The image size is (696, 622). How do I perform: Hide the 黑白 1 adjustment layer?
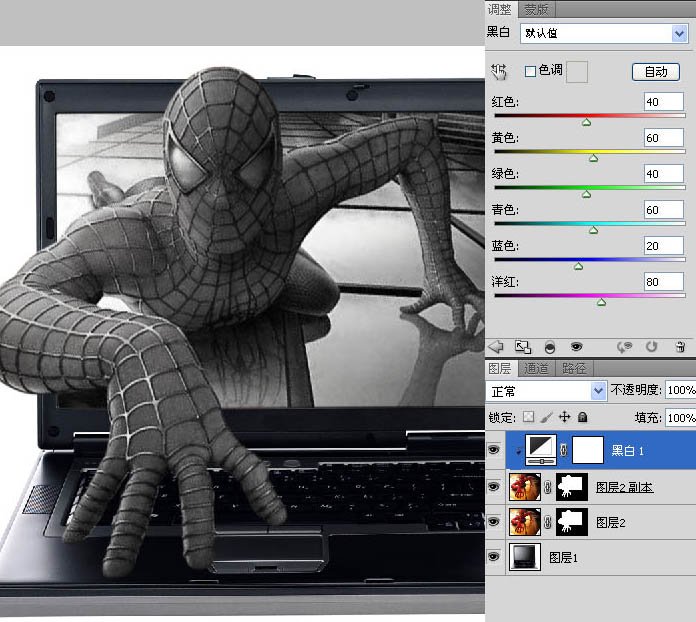click(x=494, y=451)
